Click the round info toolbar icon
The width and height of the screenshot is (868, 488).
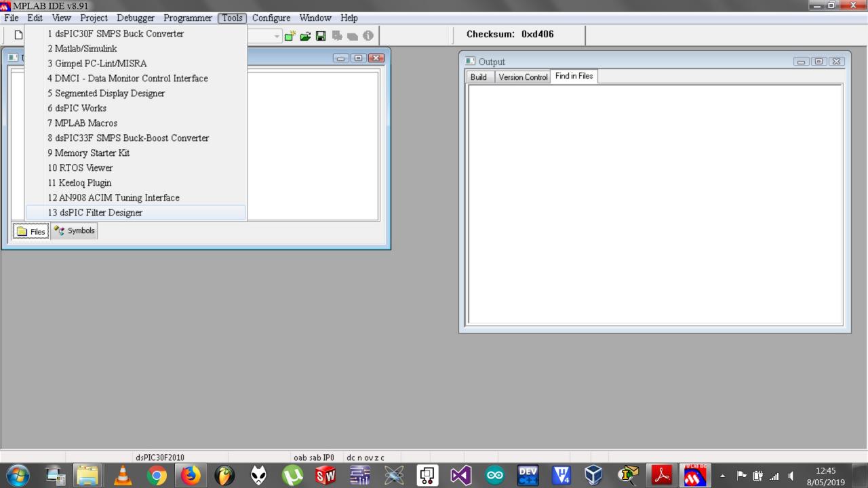pos(368,35)
